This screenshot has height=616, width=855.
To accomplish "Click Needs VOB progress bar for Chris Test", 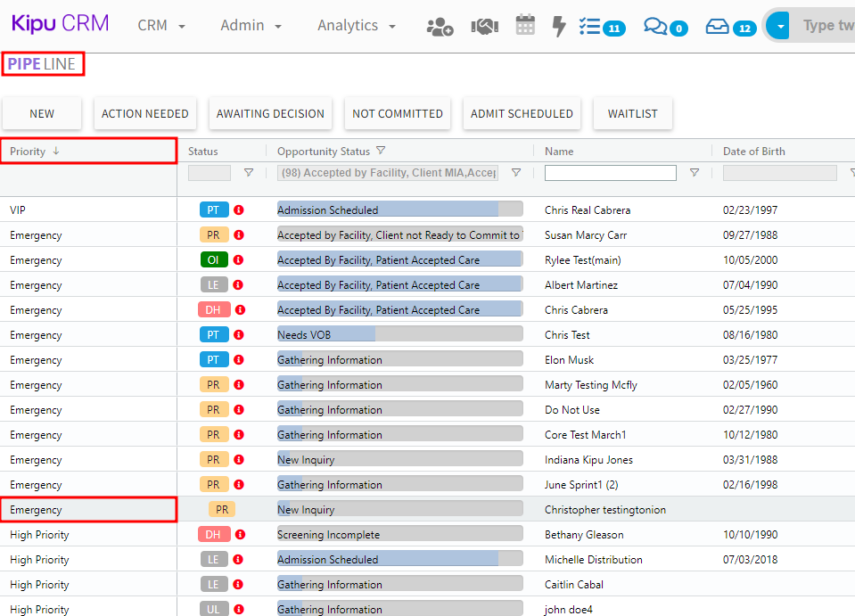I will pos(399,335).
